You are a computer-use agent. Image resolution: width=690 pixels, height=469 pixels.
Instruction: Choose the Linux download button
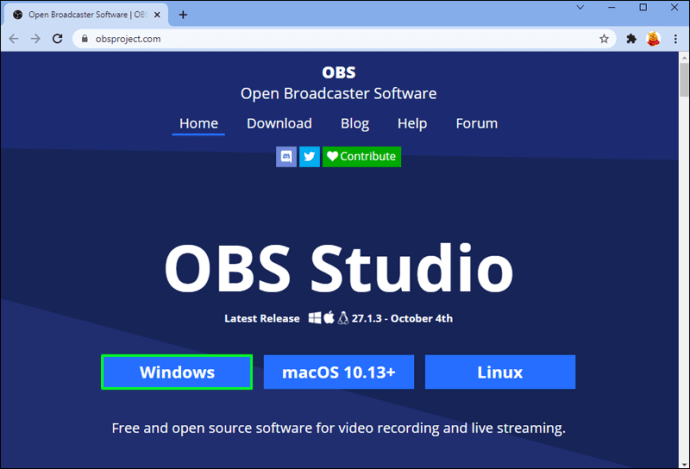[500, 372]
